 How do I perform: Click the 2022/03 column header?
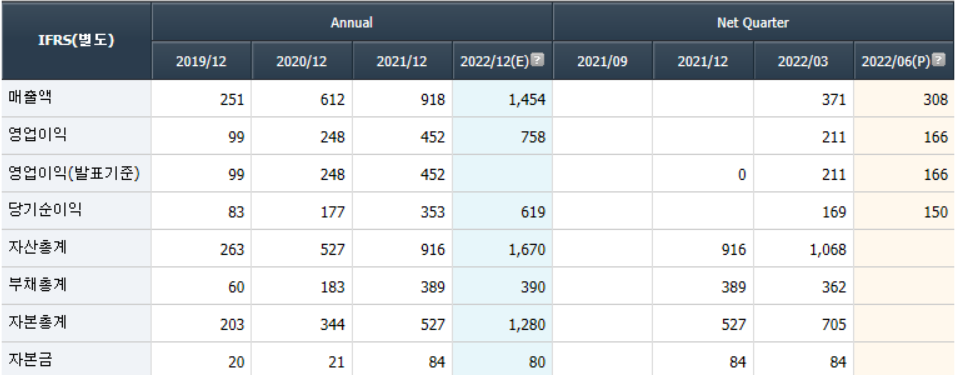[803, 62]
